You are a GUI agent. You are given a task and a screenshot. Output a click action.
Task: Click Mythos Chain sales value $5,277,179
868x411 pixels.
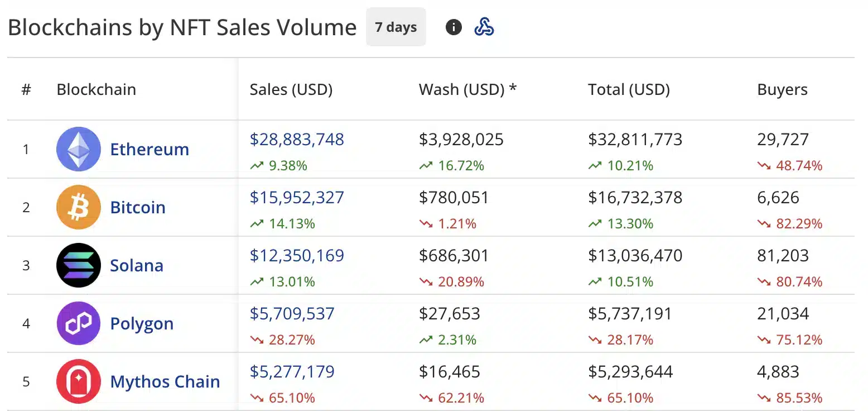[292, 371]
